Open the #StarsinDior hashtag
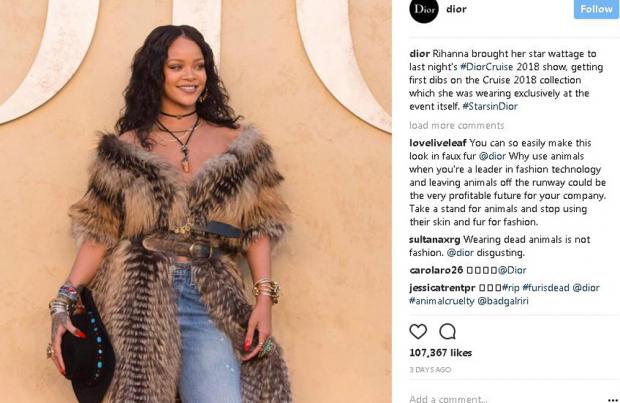Screen dimensions: 620x403 point(490,106)
